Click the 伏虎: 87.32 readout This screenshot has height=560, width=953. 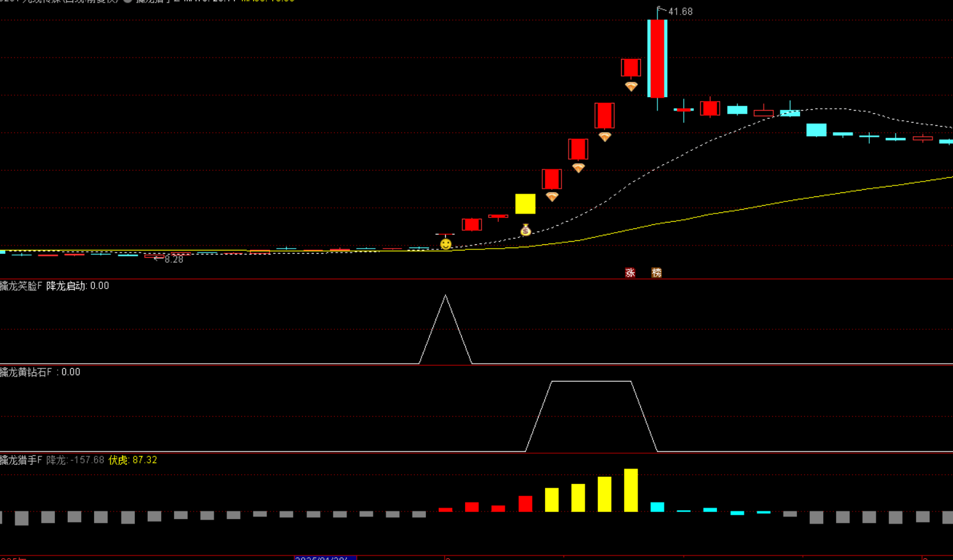tap(132, 460)
